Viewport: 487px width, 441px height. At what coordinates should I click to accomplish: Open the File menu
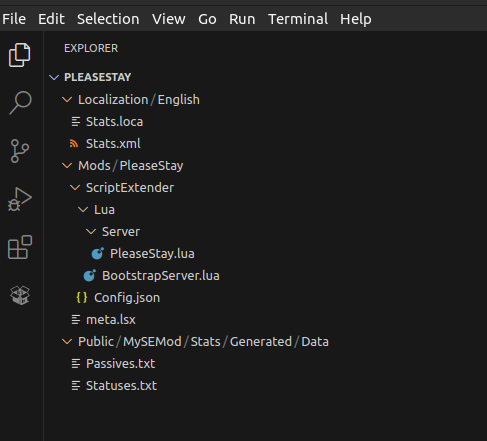pyautogui.click(x=14, y=19)
